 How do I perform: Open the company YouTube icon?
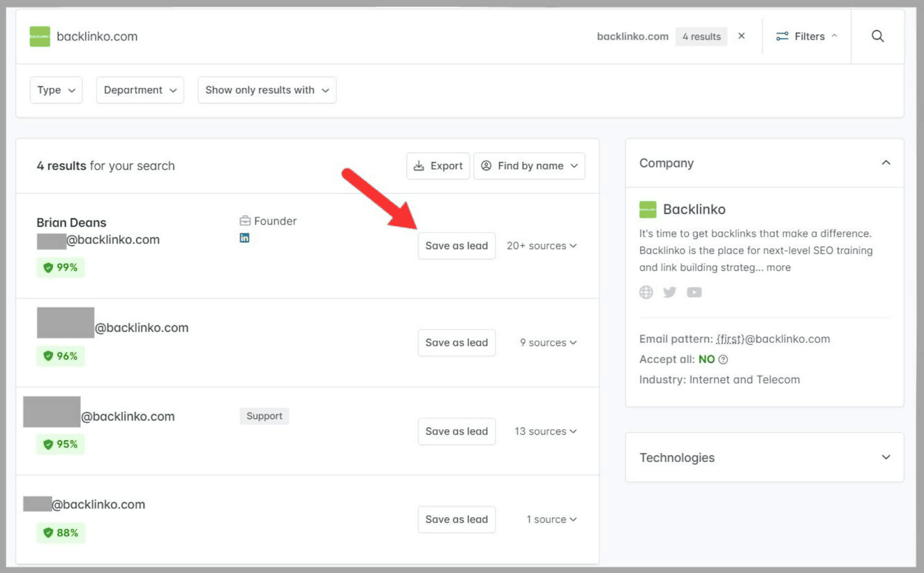coord(694,292)
